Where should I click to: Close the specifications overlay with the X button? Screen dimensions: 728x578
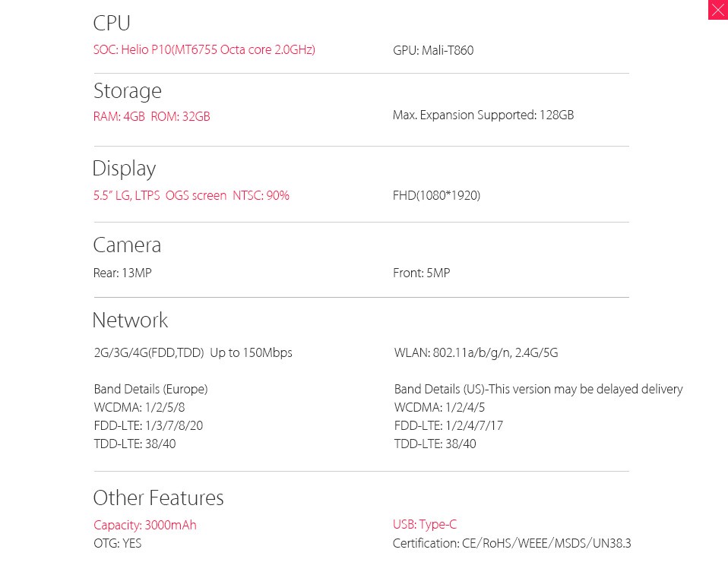[x=718, y=10]
